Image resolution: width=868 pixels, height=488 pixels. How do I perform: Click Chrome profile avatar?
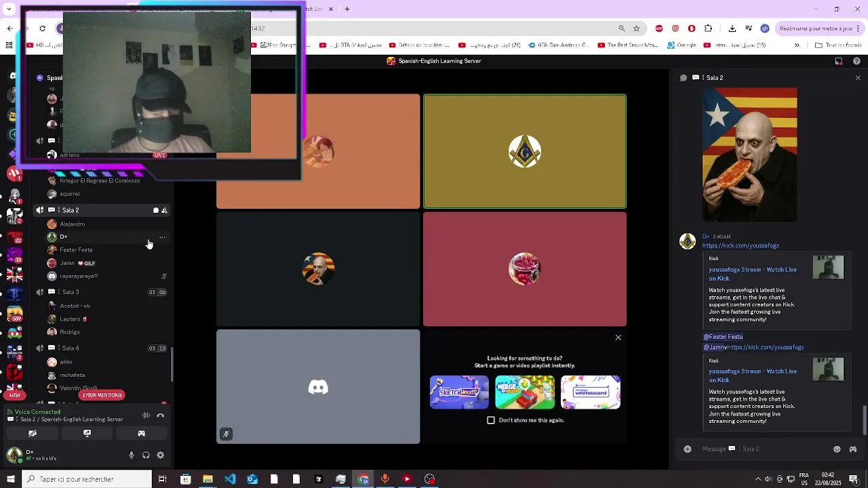[765, 28]
